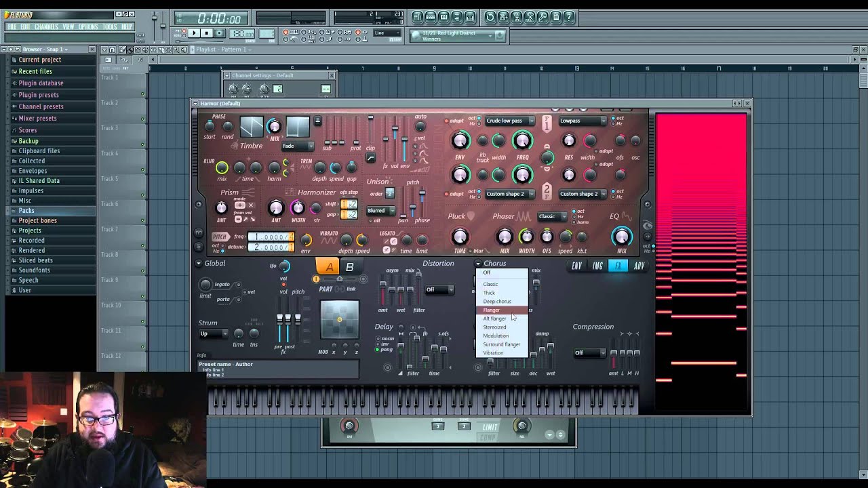
Task: Open the CHANNELS menu
Action: [x=46, y=27]
